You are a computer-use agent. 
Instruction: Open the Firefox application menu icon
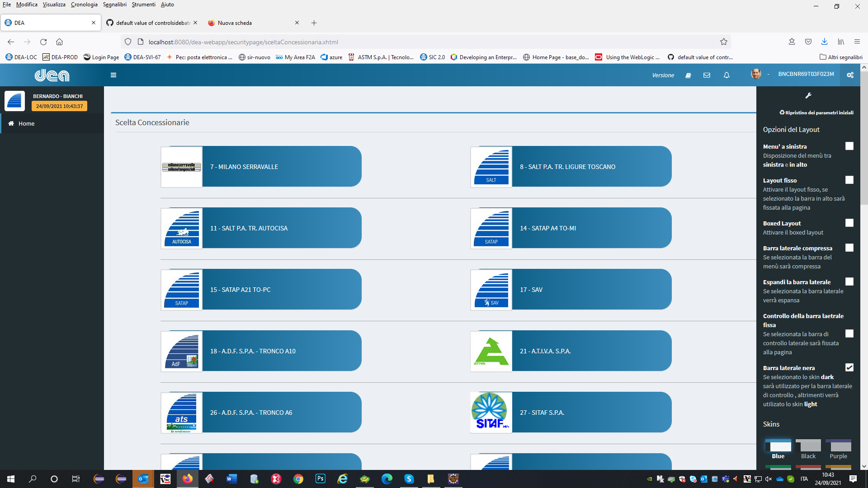[857, 42]
